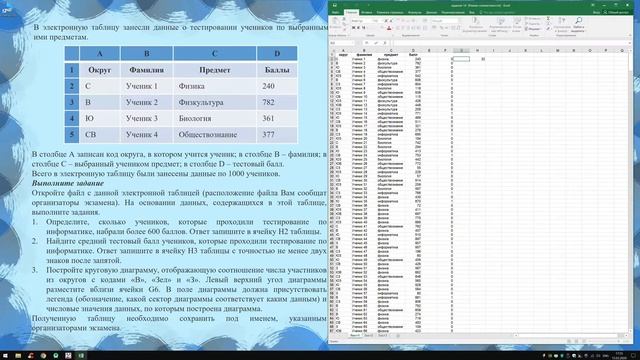The height and width of the screenshot is (360, 640).
Task: Apply the red font color button
Action: (x=389, y=28)
